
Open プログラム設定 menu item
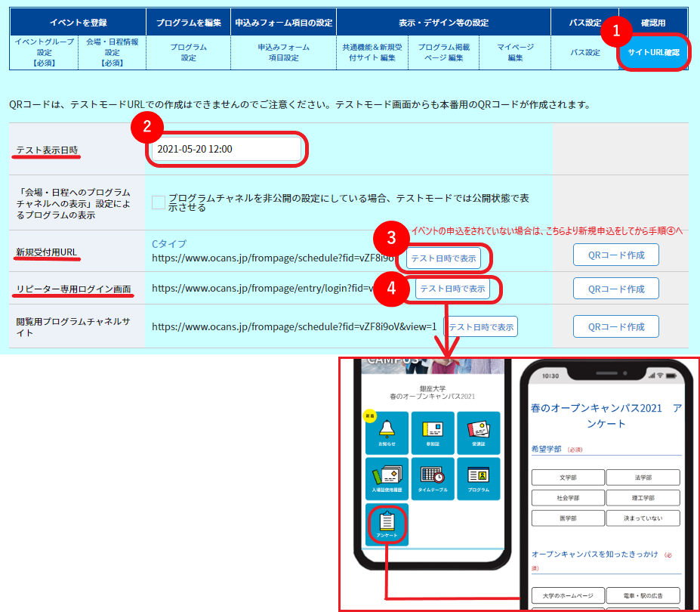188,52
